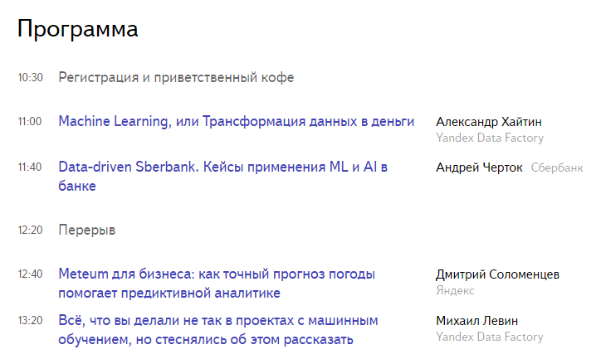Image resolution: width=601 pixels, height=364 pixels.
Task: Open the Meteum для бизнеса talk link
Action: coord(217,274)
